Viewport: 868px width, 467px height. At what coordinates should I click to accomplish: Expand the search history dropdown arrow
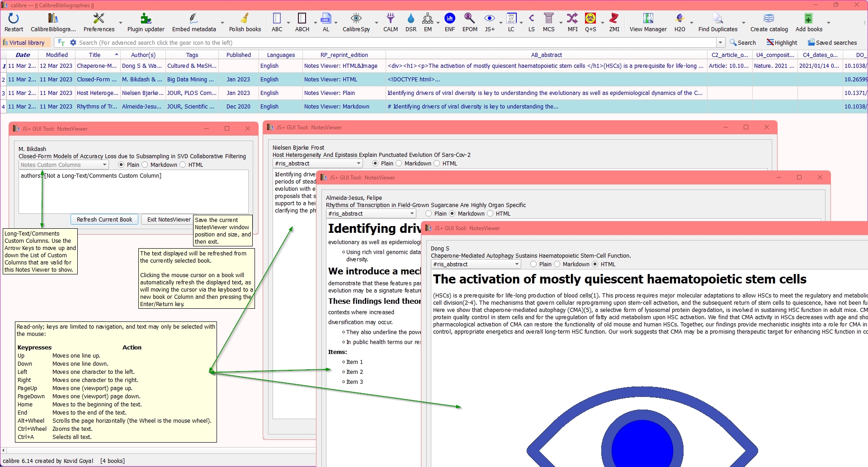click(x=720, y=42)
